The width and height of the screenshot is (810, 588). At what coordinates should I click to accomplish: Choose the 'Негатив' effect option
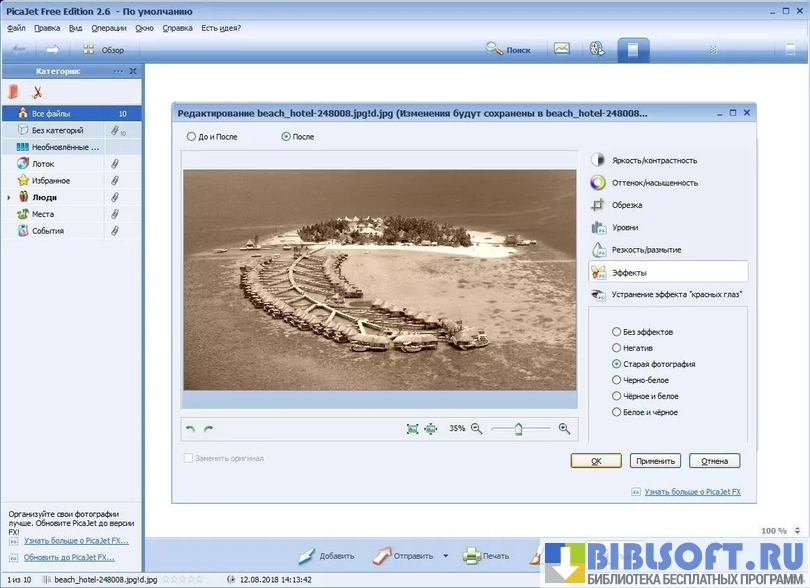click(x=616, y=348)
